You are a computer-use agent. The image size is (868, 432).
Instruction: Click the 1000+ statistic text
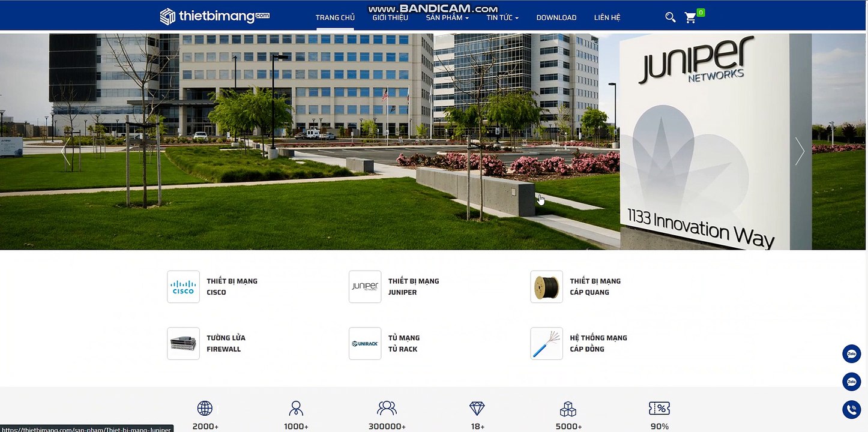pyautogui.click(x=296, y=427)
